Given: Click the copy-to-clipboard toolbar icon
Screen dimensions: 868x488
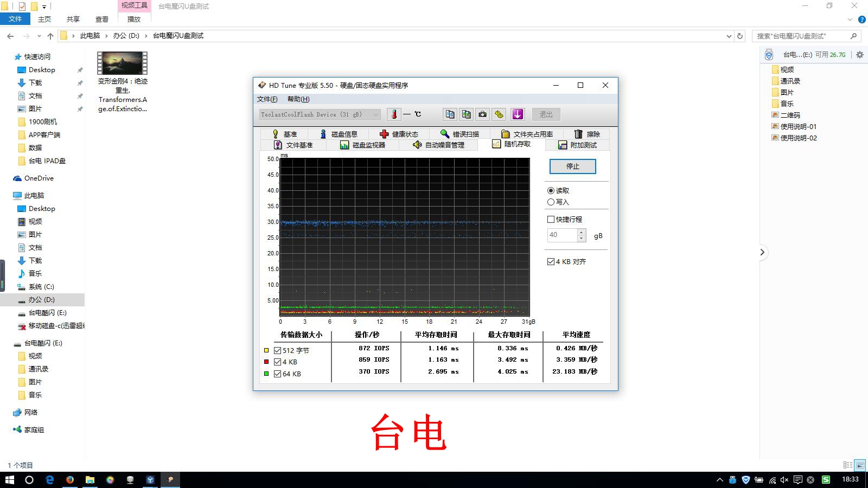Looking at the screenshot, I should [x=450, y=114].
